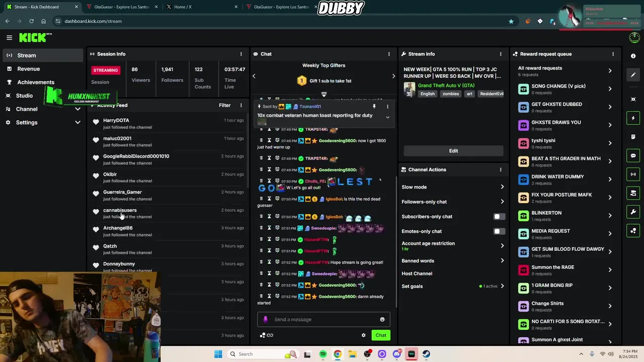Click the wrench icon in right sidebar

coord(633,212)
